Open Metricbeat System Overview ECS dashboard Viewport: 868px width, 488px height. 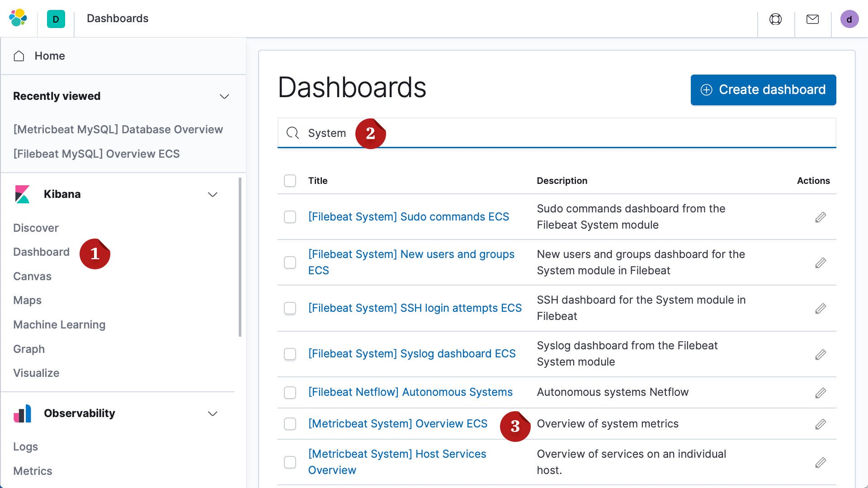(x=398, y=424)
